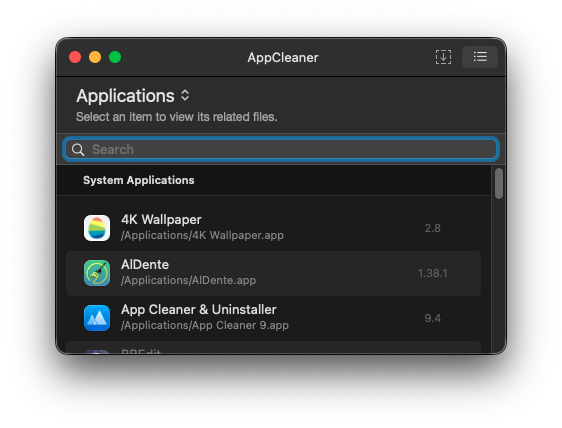
Task: Click the System Applications section header
Action: pos(139,180)
